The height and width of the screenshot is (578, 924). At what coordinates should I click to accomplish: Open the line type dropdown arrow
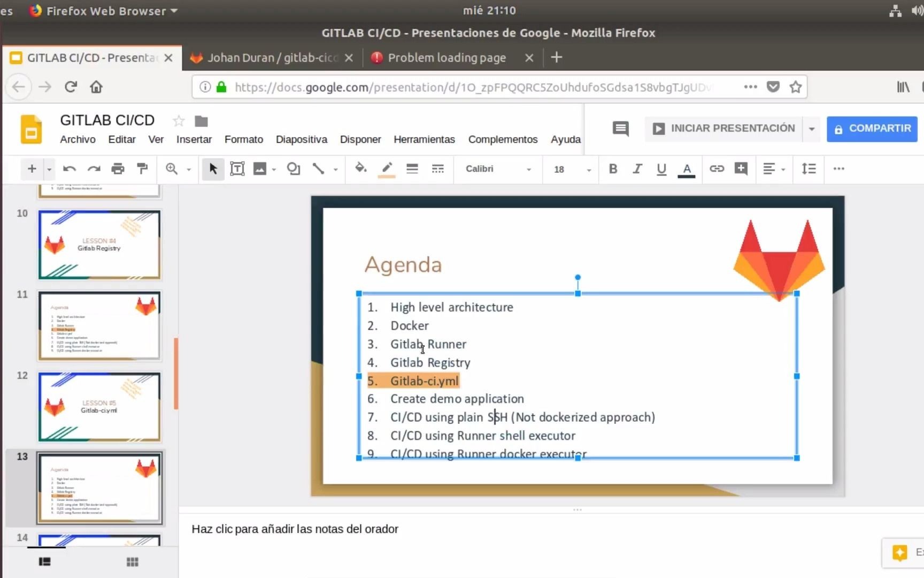(x=336, y=170)
